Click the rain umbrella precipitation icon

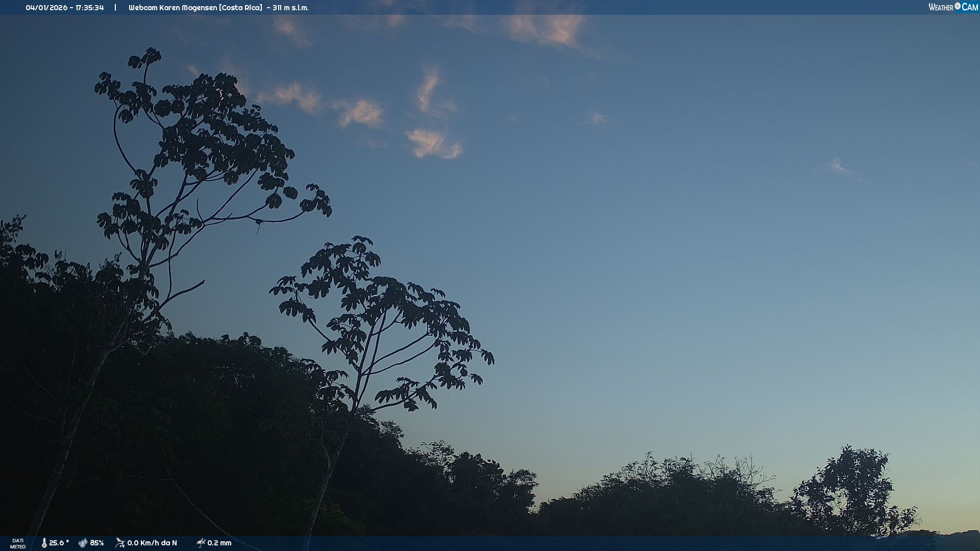[201, 543]
